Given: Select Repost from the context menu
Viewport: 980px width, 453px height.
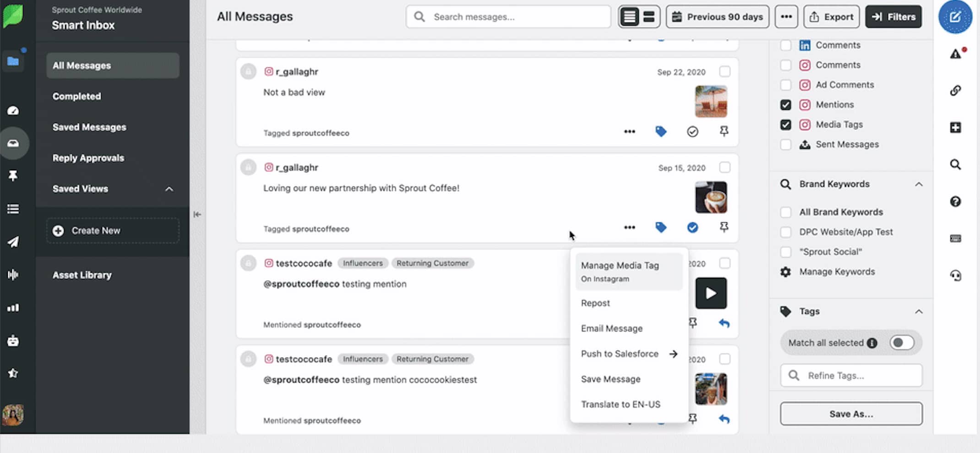Looking at the screenshot, I should (595, 303).
